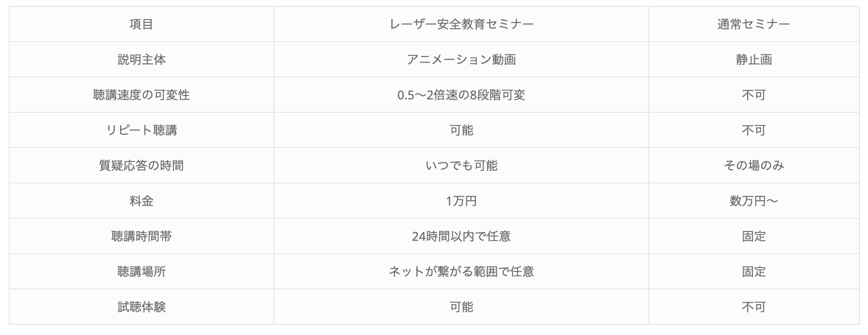Click the リピート聴講 row label
The image size is (868, 335).
click(x=141, y=130)
